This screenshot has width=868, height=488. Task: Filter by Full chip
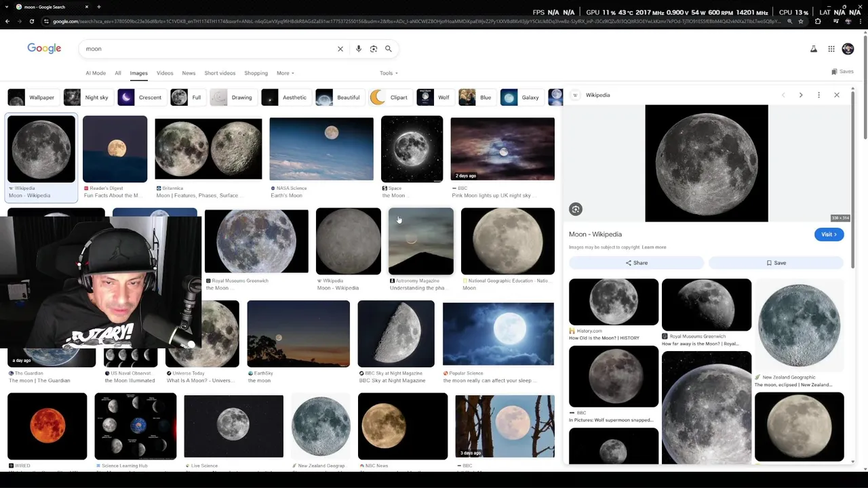(x=187, y=98)
